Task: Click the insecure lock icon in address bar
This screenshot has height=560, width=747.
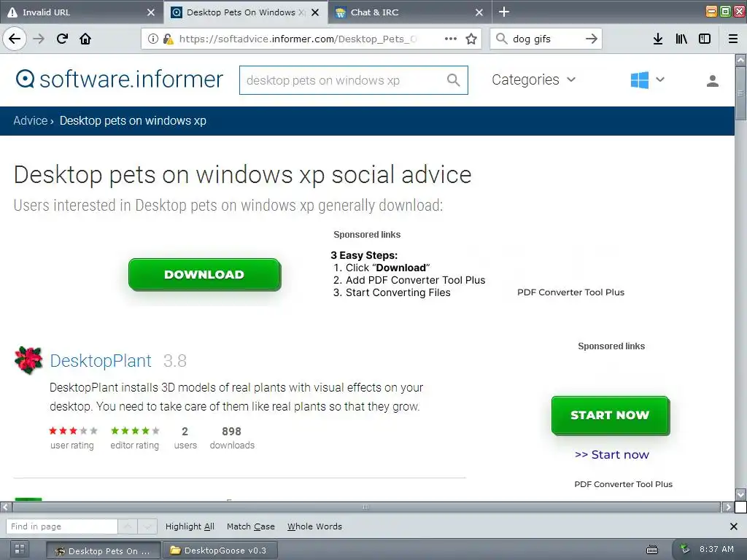Action: click(x=168, y=39)
